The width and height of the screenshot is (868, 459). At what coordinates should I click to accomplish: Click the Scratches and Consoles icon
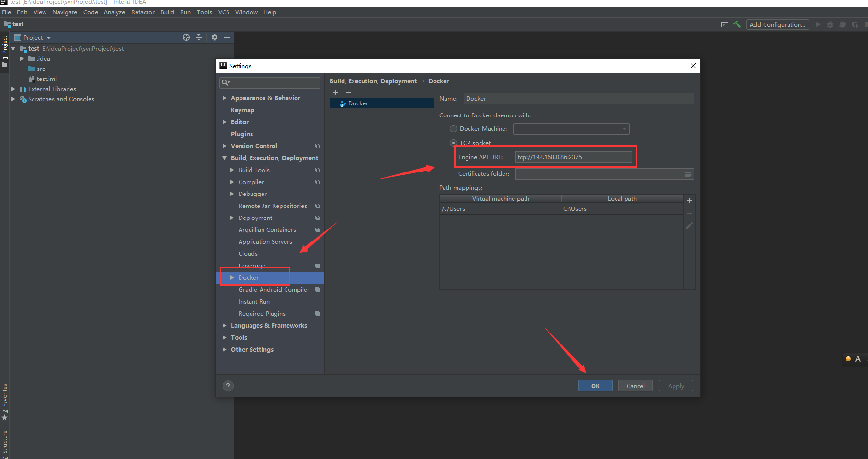(x=23, y=99)
